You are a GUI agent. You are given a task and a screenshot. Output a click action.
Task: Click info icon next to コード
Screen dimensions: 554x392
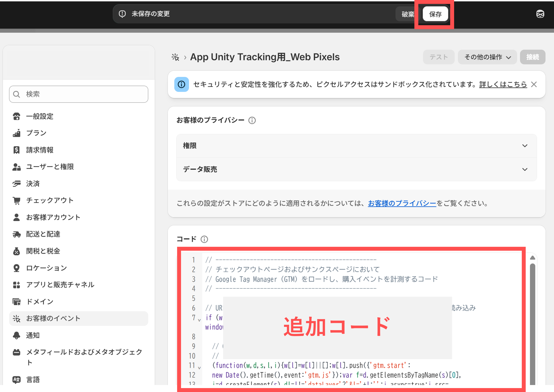pos(204,239)
